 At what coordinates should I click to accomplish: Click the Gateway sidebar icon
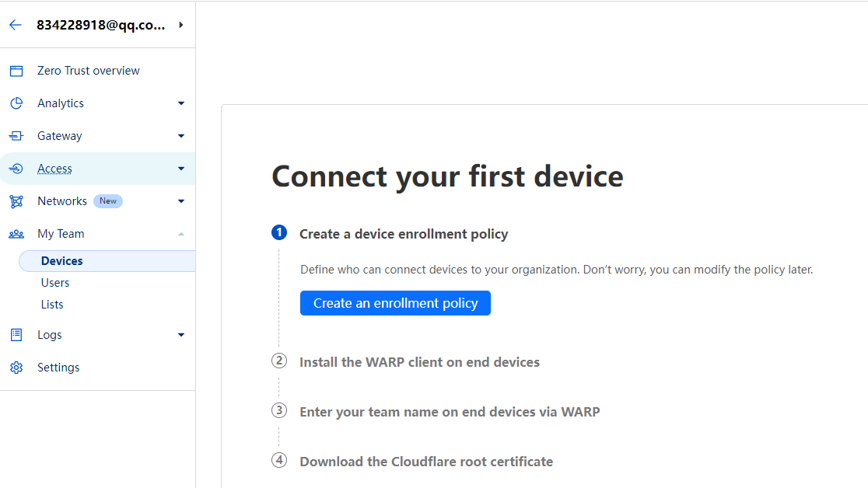click(16, 136)
